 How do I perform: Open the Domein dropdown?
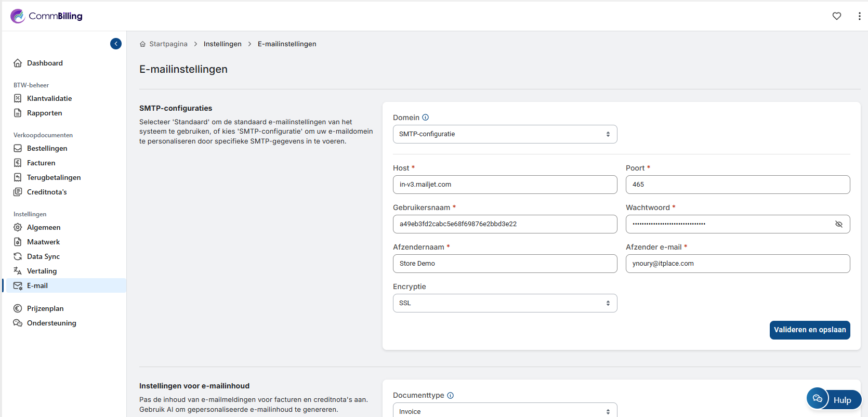pyautogui.click(x=505, y=134)
